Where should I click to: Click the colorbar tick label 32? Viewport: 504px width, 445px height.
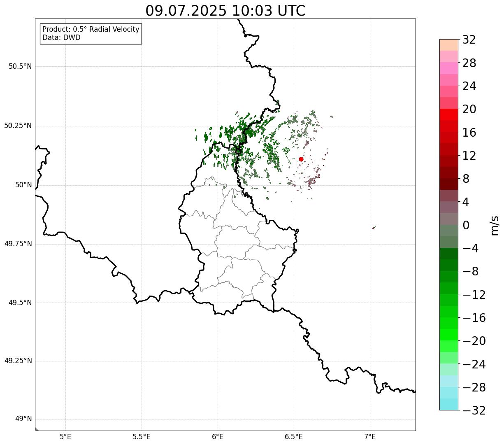click(469, 40)
